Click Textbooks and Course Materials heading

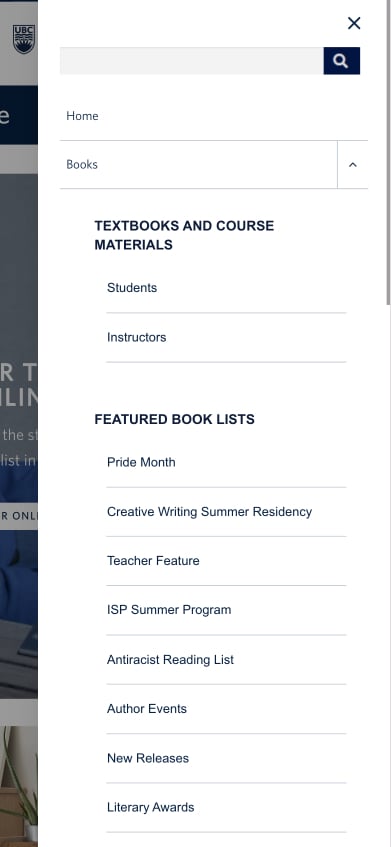[x=184, y=235]
